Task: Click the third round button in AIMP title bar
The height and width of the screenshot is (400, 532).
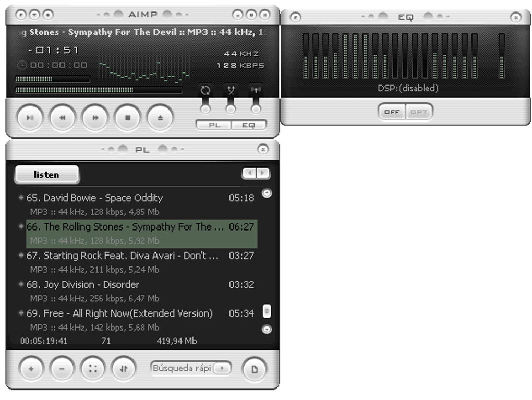Action: tap(48, 15)
